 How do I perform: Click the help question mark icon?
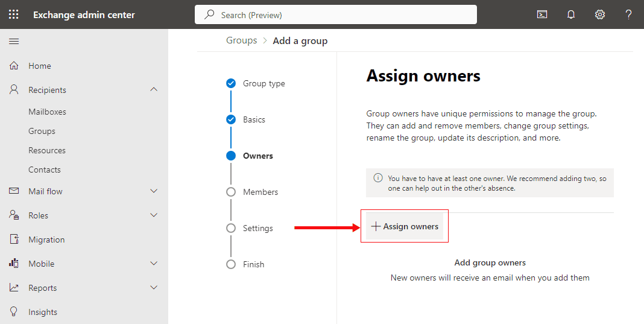628,14
